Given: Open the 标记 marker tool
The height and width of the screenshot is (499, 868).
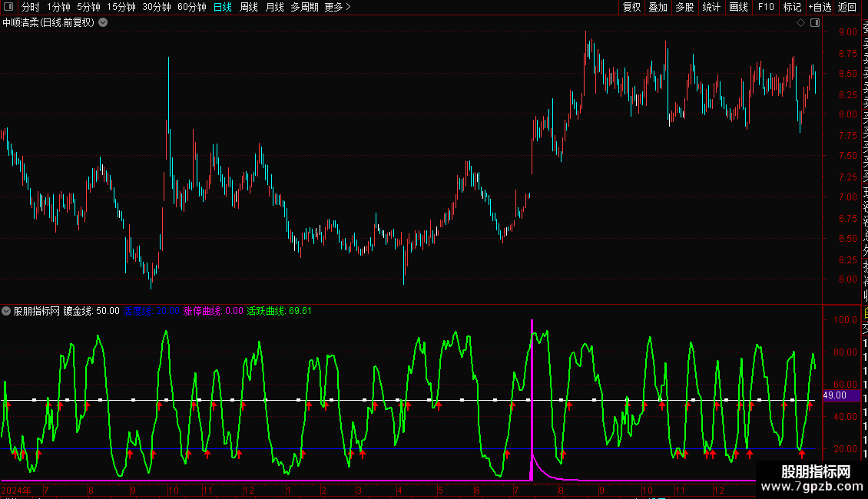Looking at the screenshot, I should pyautogui.click(x=791, y=8).
